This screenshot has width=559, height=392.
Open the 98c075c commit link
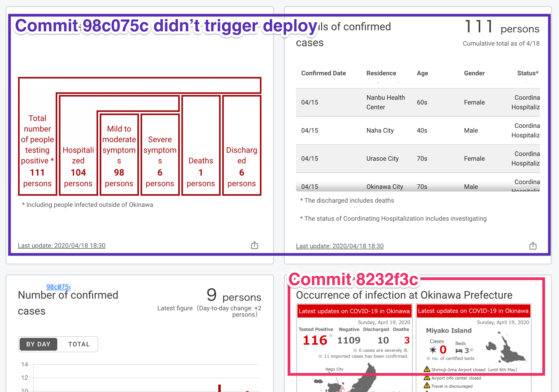click(58, 287)
